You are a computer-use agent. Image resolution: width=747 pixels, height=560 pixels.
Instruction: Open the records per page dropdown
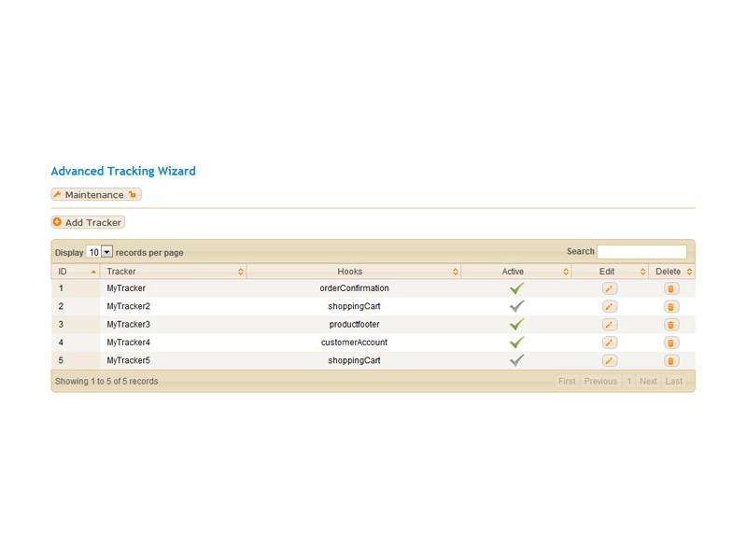[99, 252]
